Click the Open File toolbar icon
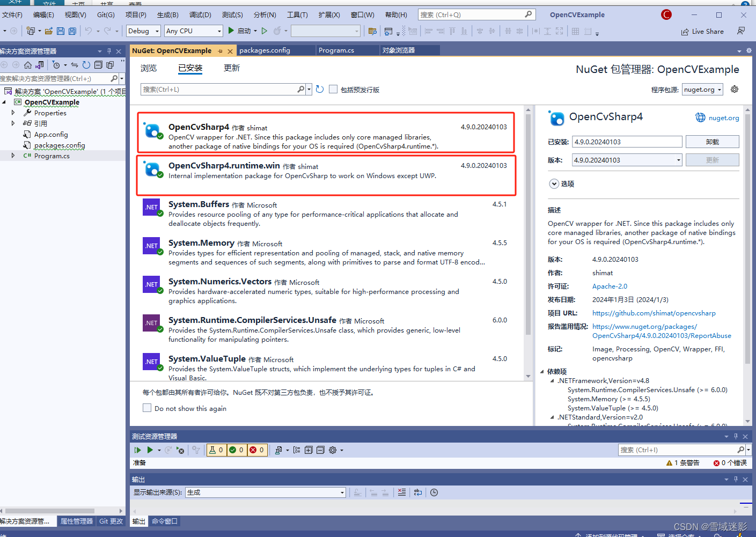 [49, 31]
